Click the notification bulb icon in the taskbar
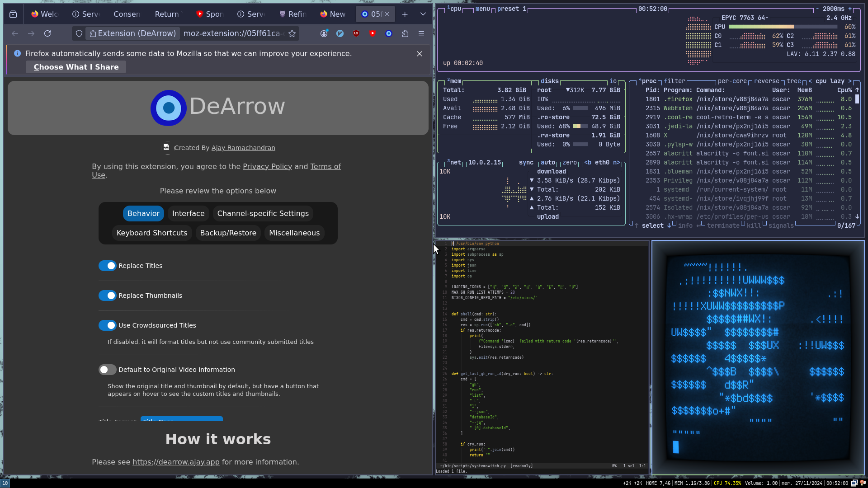The height and width of the screenshot is (488, 868). 863,483
